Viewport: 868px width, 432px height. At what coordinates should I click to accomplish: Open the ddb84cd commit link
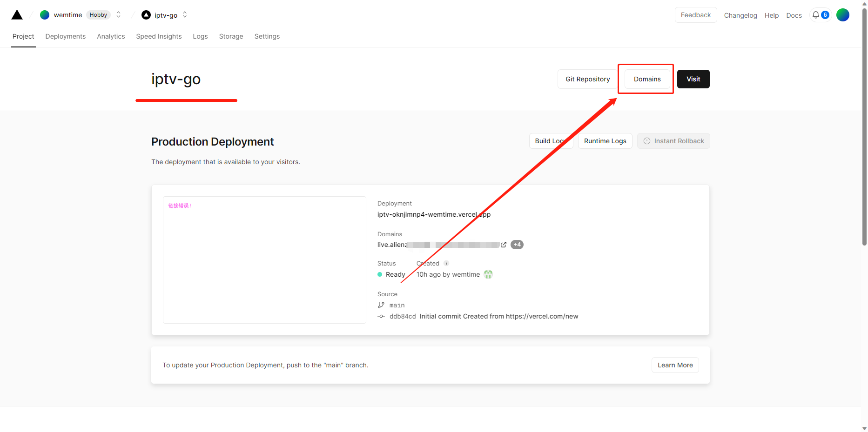(x=403, y=316)
